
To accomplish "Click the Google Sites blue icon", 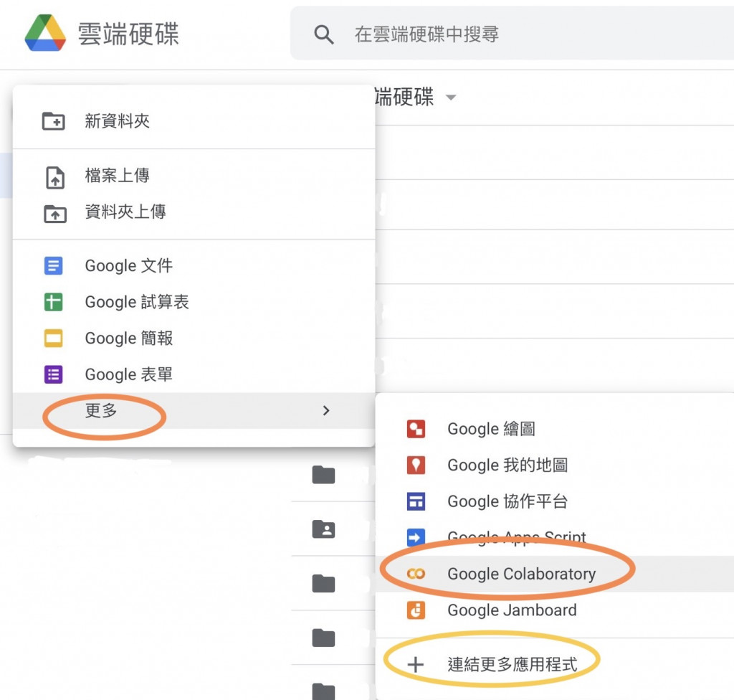I will click(416, 501).
